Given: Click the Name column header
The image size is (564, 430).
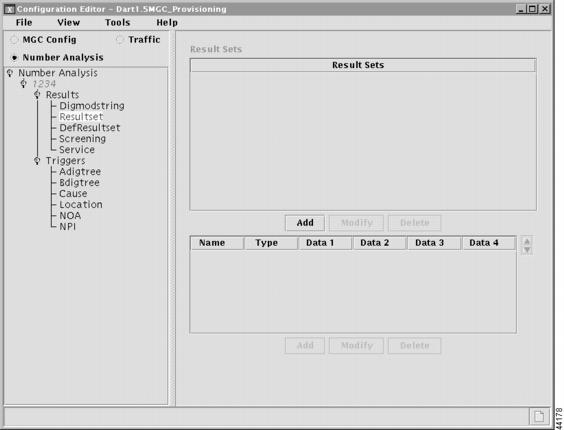Looking at the screenshot, I should pyautogui.click(x=217, y=243).
